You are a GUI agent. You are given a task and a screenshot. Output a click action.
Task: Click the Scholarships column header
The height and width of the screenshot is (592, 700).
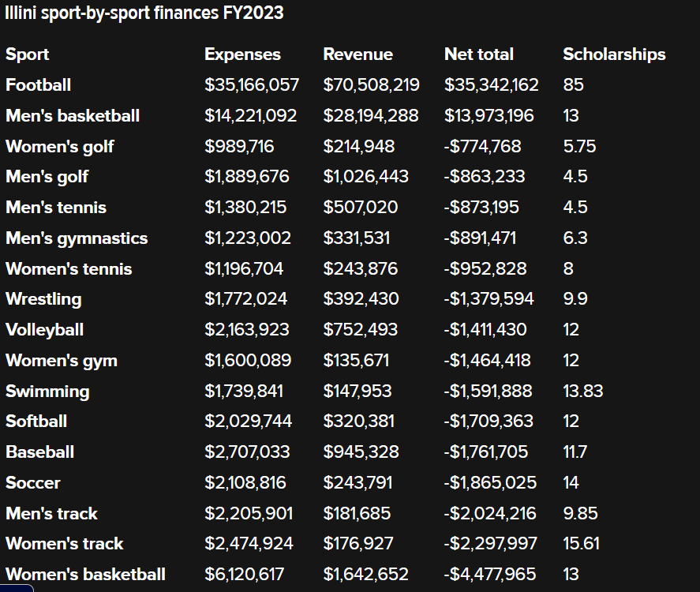click(x=614, y=54)
